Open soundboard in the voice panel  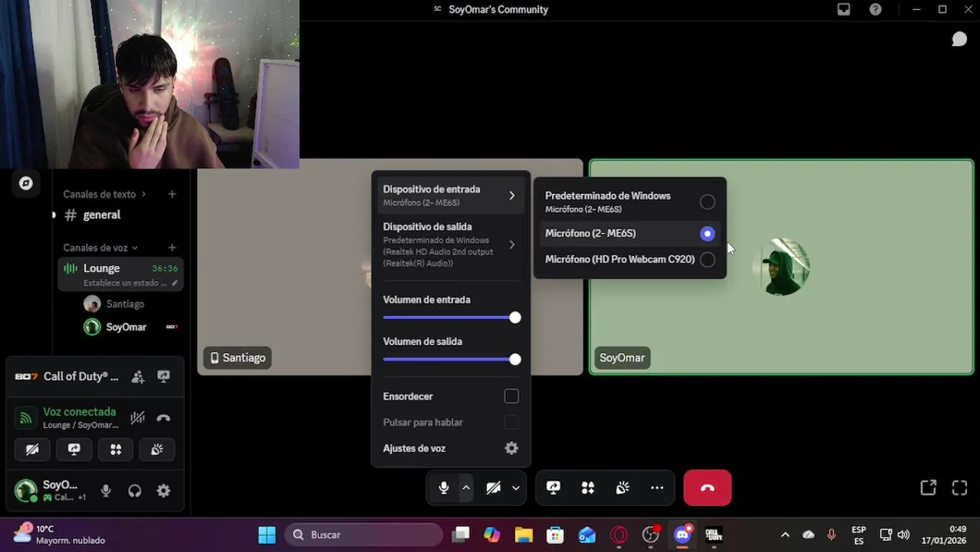point(157,449)
